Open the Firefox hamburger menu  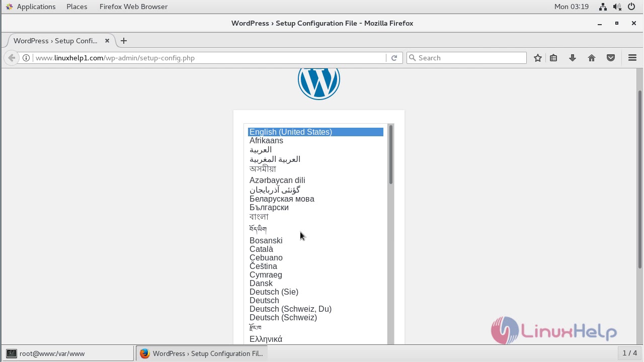(x=632, y=58)
